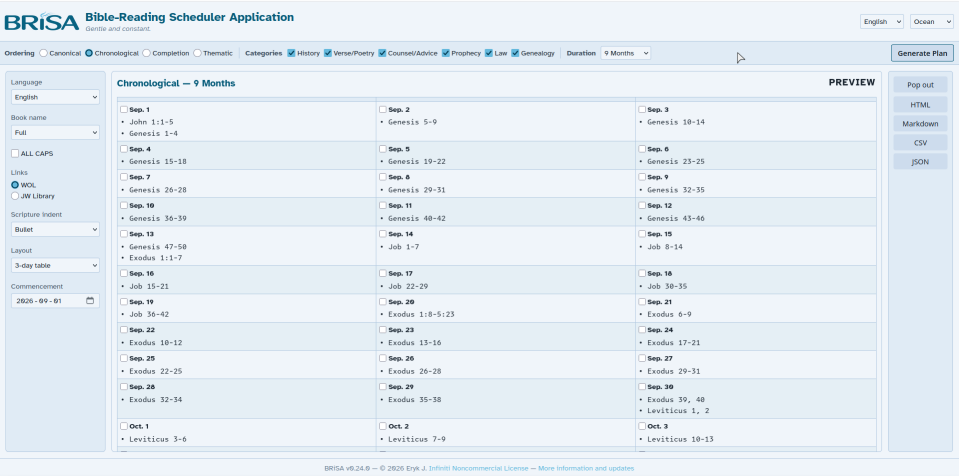Export the plan as CSV
Screen dimensions: 959x476
(920, 143)
